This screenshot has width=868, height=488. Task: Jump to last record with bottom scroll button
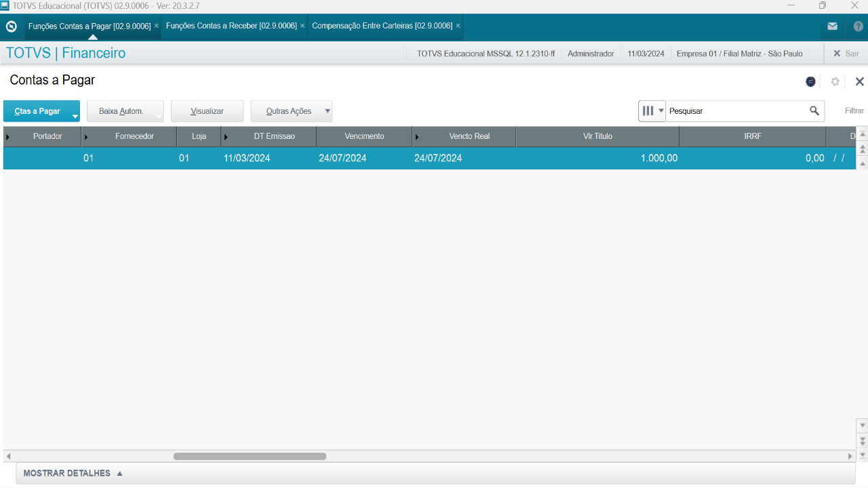click(x=863, y=455)
